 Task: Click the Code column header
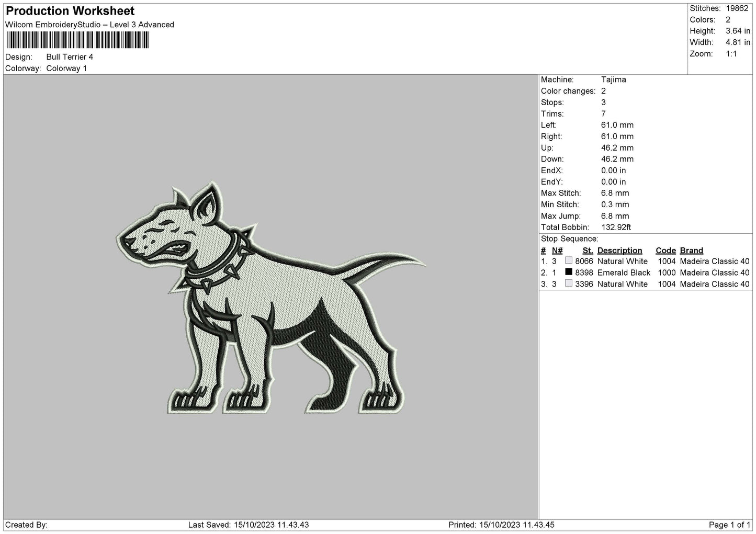pyautogui.click(x=665, y=251)
